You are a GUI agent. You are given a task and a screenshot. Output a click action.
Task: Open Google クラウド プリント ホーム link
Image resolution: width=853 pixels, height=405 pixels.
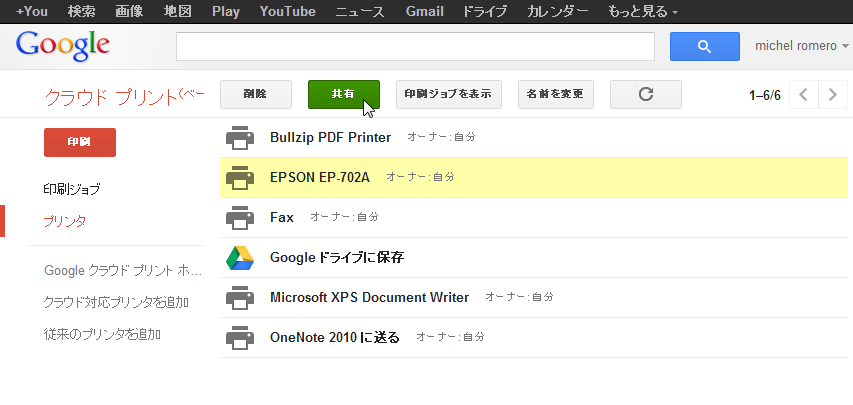point(123,270)
